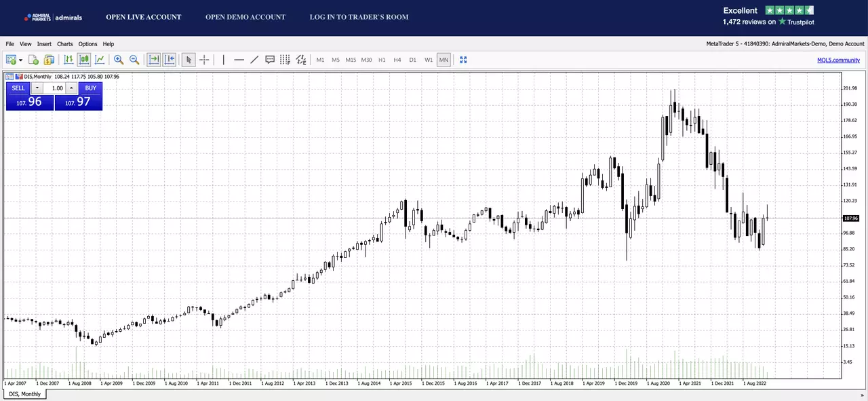Open the View menu
Screen dimensions: 868x401
(26, 44)
